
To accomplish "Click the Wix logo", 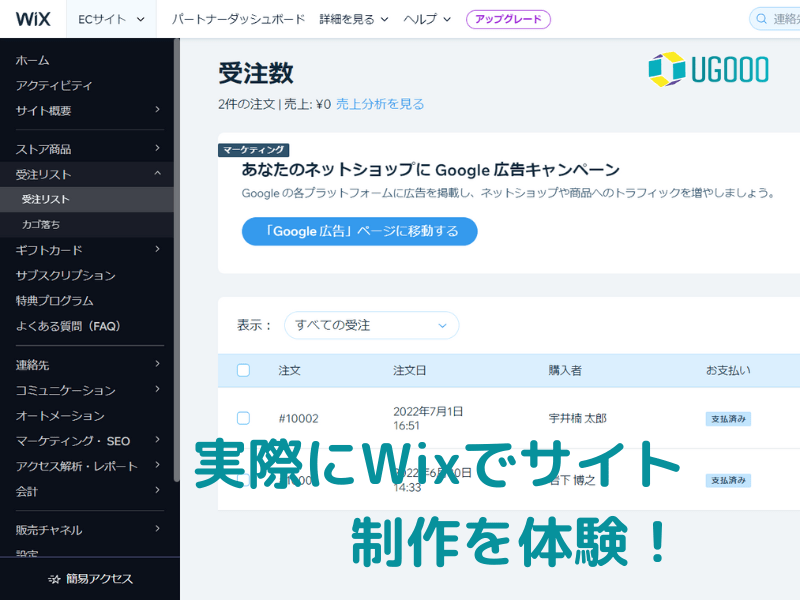I will [33, 19].
